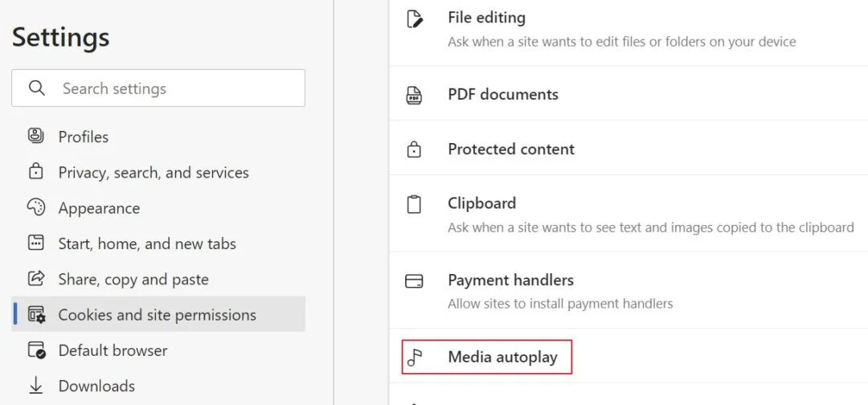Viewport: 868px width, 405px height.
Task: Click the PDF documents icon
Action: pyautogui.click(x=414, y=95)
